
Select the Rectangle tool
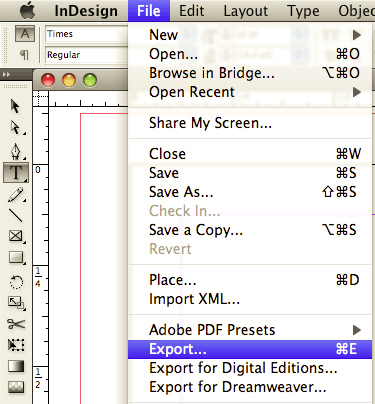[16, 257]
